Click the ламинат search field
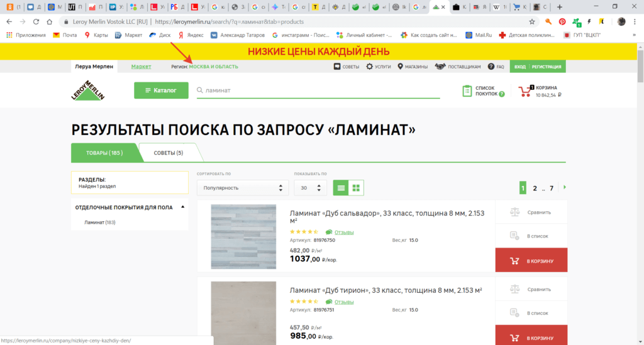 point(318,90)
